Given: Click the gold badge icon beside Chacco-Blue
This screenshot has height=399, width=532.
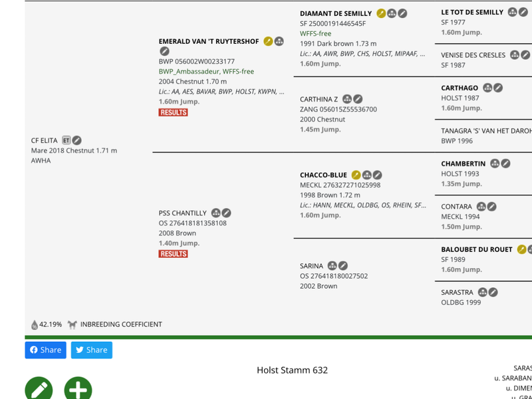Looking at the screenshot, I should (x=356, y=175).
